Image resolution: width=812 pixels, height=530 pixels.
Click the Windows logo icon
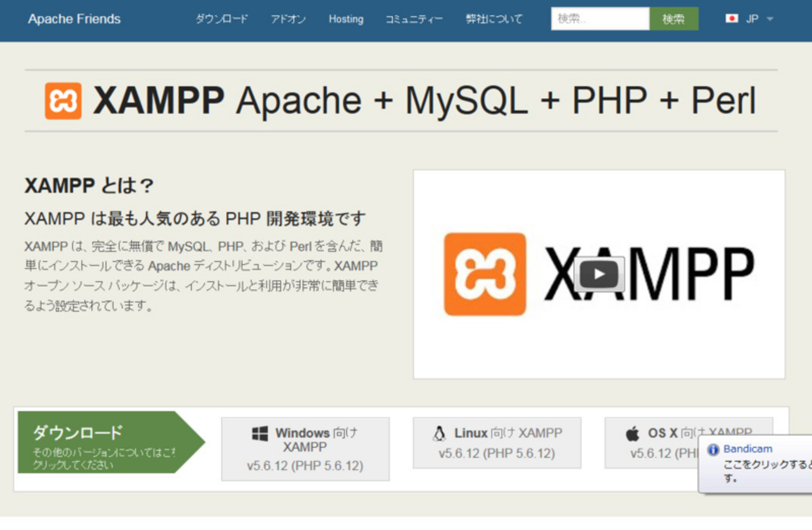pyautogui.click(x=260, y=433)
